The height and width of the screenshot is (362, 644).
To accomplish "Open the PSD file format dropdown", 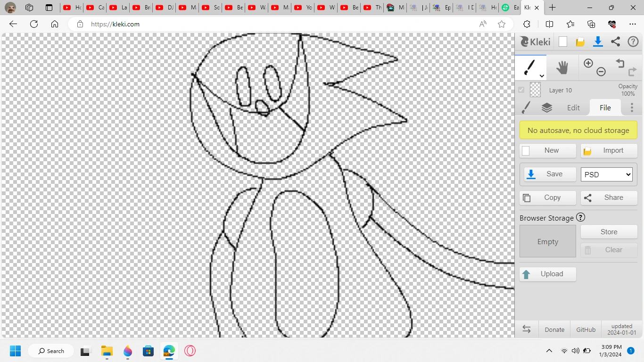I will point(606,174).
